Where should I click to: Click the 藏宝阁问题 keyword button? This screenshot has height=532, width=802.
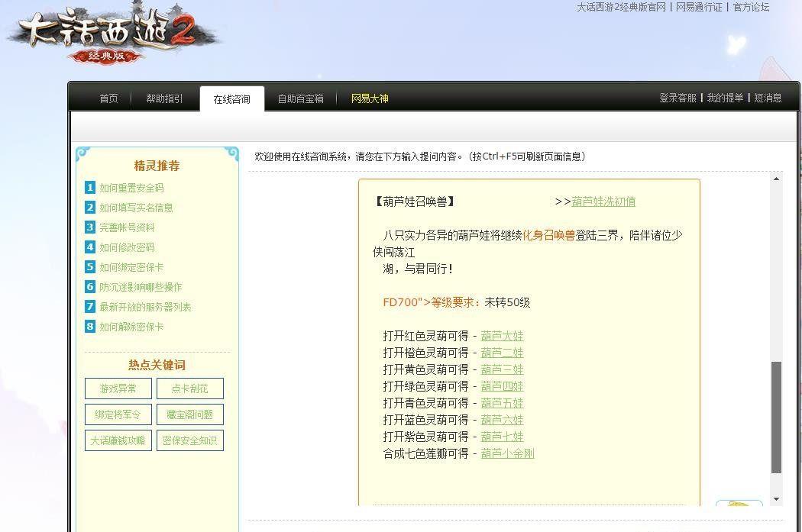[189, 414]
